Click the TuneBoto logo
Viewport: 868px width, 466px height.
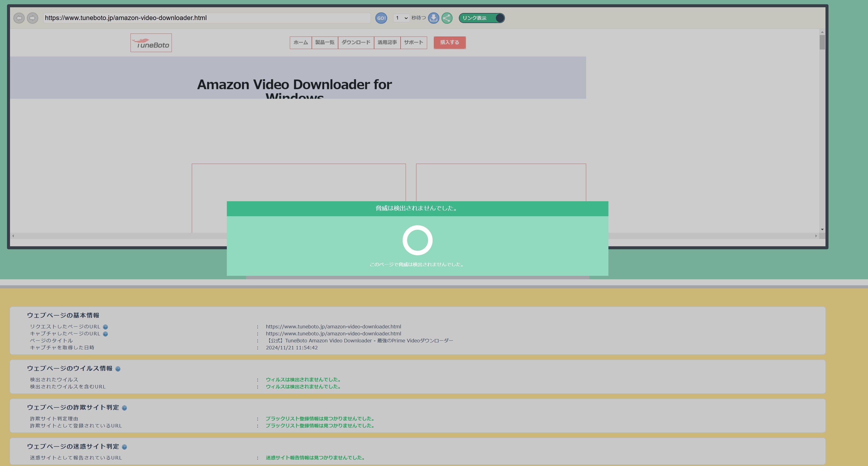tap(151, 43)
